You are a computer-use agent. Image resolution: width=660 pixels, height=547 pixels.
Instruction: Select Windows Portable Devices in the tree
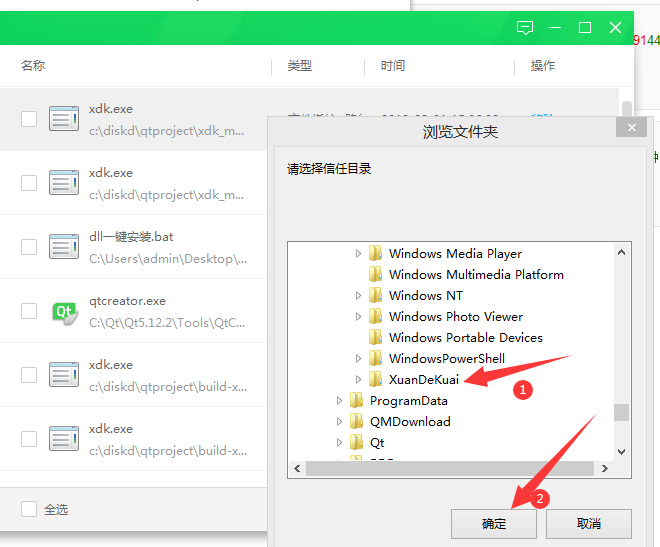[x=466, y=338]
